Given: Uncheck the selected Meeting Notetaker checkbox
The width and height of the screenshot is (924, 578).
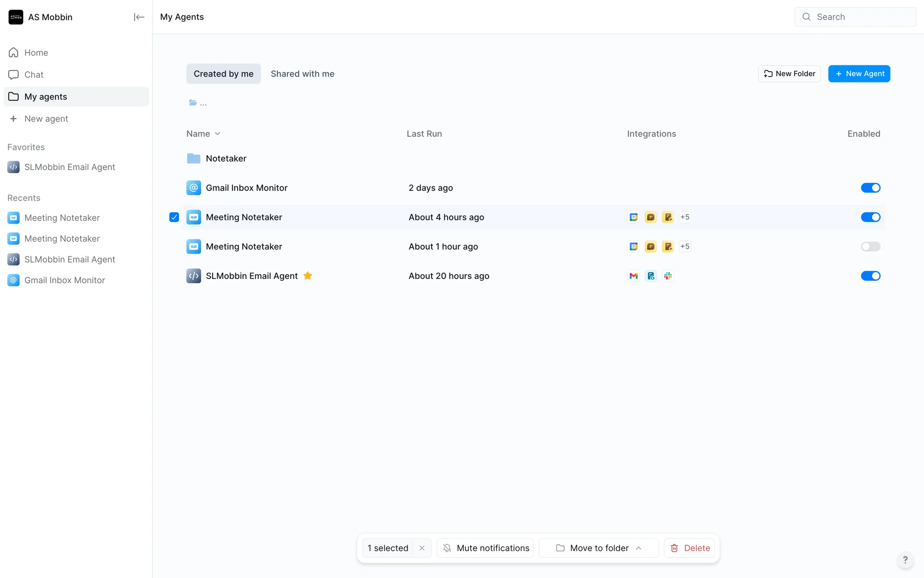Looking at the screenshot, I should [174, 217].
